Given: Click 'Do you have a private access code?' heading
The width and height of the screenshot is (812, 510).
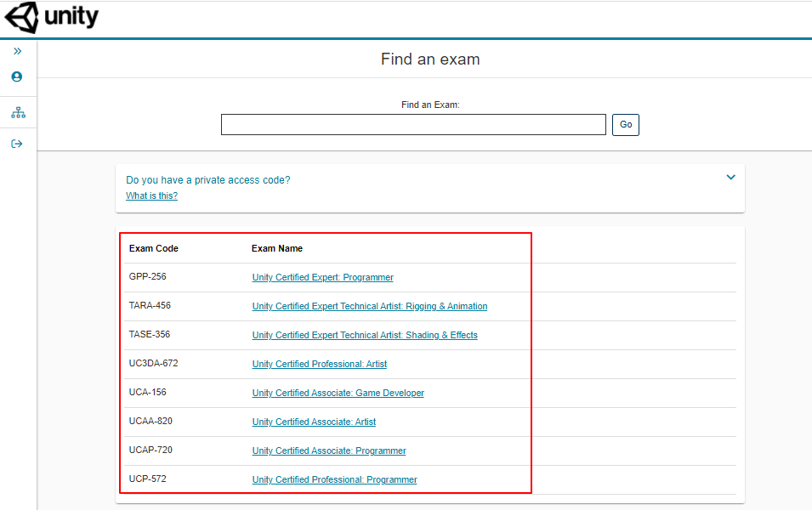Looking at the screenshot, I should click(x=208, y=180).
